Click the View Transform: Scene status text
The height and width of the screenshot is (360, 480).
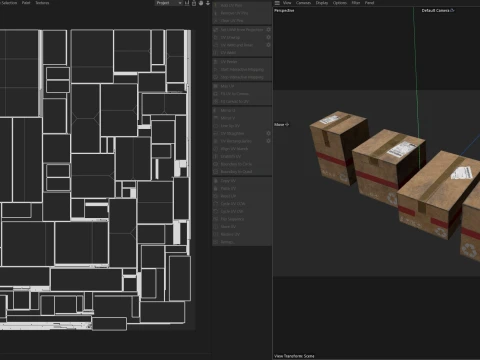294,356
